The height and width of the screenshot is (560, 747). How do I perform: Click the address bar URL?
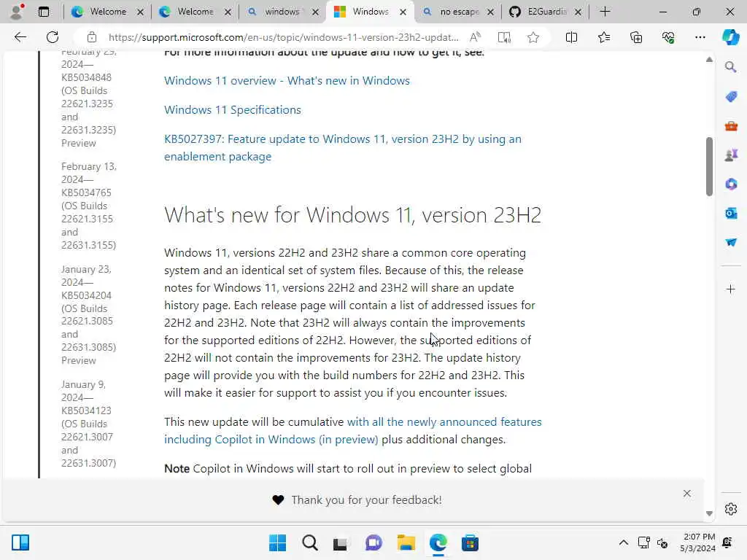pos(284,37)
